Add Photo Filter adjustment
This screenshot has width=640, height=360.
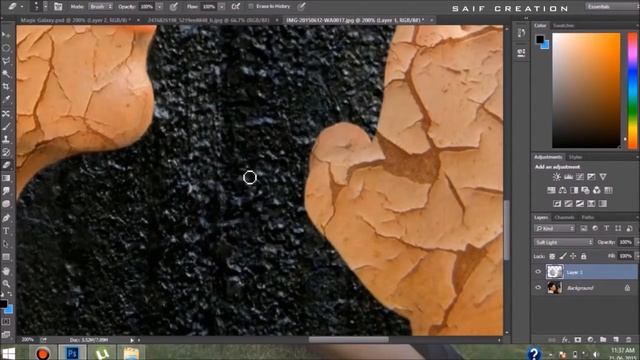point(585,190)
